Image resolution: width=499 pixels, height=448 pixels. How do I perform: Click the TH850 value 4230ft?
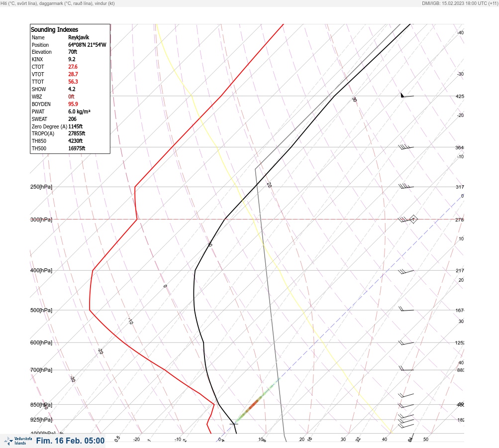pyautogui.click(x=76, y=141)
